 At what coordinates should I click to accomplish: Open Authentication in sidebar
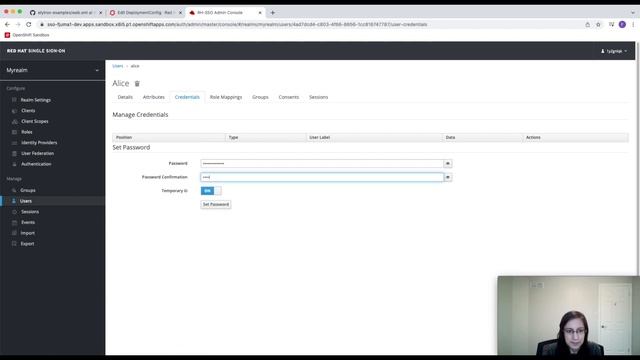click(x=36, y=164)
